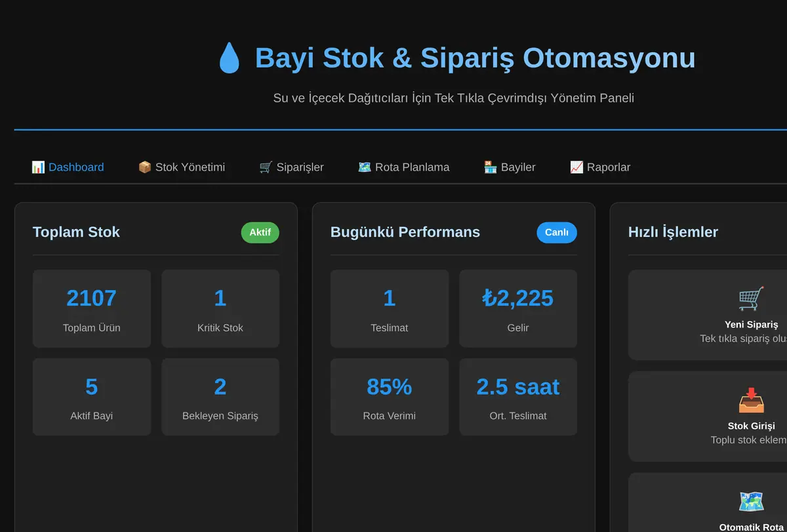The height and width of the screenshot is (532, 787).
Task: Click the water drop logo icon
Action: coord(229,58)
